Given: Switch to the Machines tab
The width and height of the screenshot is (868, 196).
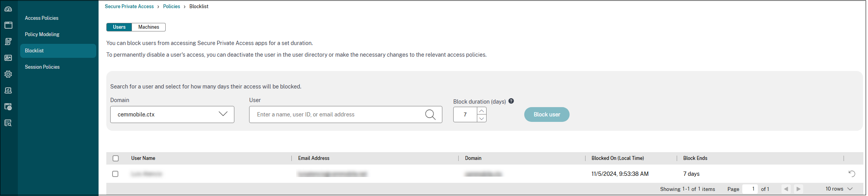Looking at the screenshot, I should click(149, 27).
